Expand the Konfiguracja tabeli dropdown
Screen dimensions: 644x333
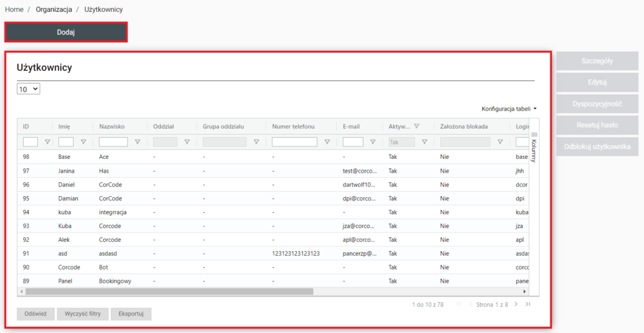pyautogui.click(x=509, y=109)
